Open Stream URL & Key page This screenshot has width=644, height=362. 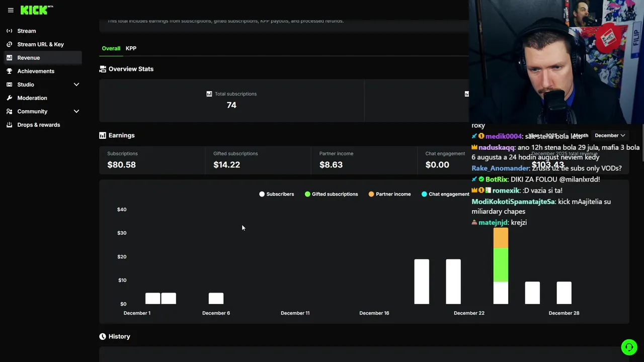(x=42, y=44)
